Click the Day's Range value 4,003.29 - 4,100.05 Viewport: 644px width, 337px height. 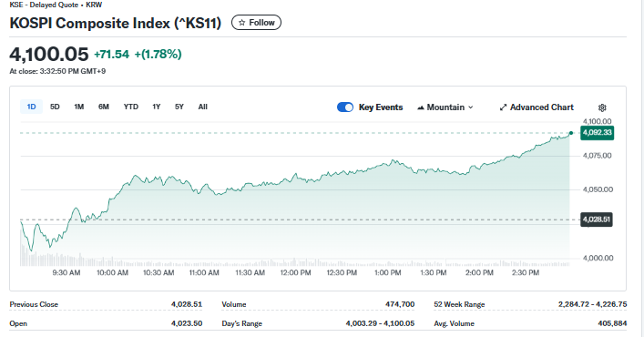pos(380,323)
